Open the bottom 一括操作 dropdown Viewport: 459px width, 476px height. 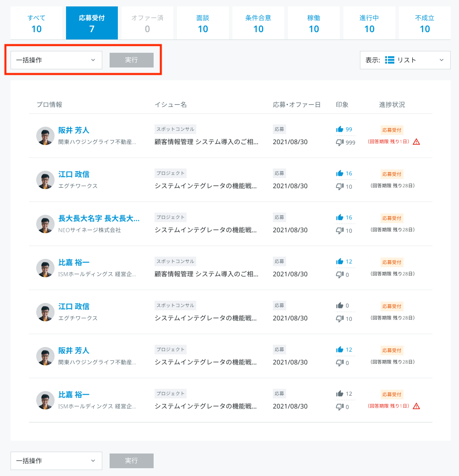[56, 461]
